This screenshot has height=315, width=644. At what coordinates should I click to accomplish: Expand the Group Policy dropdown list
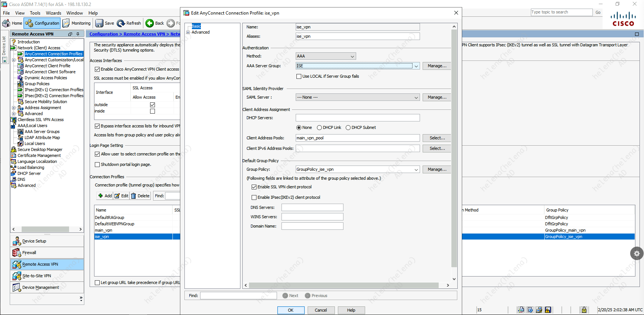[x=416, y=169]
